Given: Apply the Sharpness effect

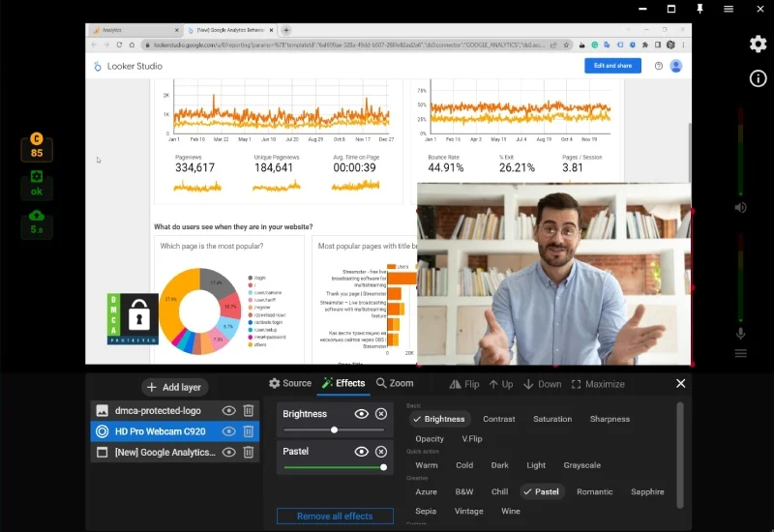Looking at the screenshot, I should 610,419.
